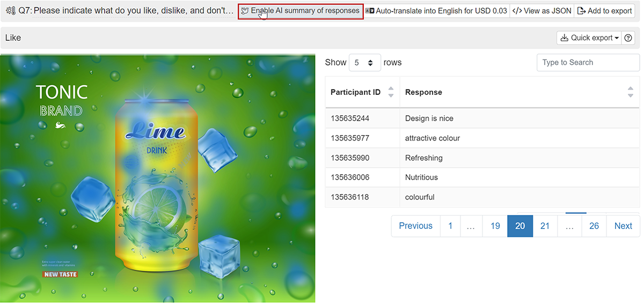Viewport: 644px width, 305px height.
Task: Jump to last page 26
Action: [594, 226]
